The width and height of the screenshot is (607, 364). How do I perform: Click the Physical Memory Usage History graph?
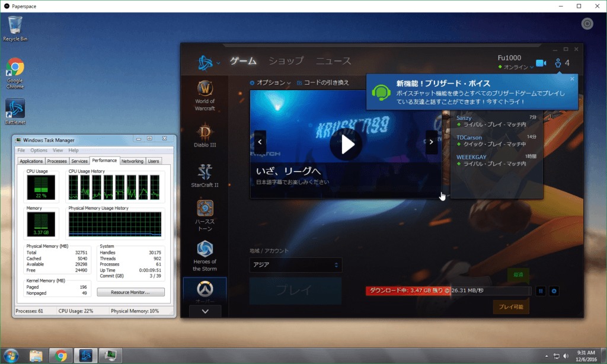115,224
